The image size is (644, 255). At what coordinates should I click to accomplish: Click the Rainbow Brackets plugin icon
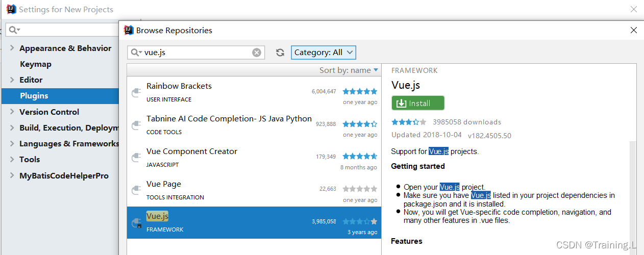tap(136, 92)
